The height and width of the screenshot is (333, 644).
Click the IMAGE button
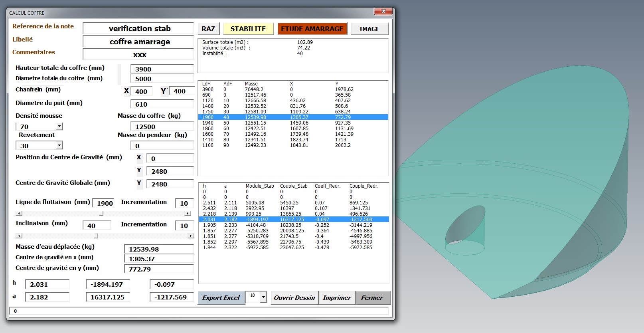tap(369, 29)
